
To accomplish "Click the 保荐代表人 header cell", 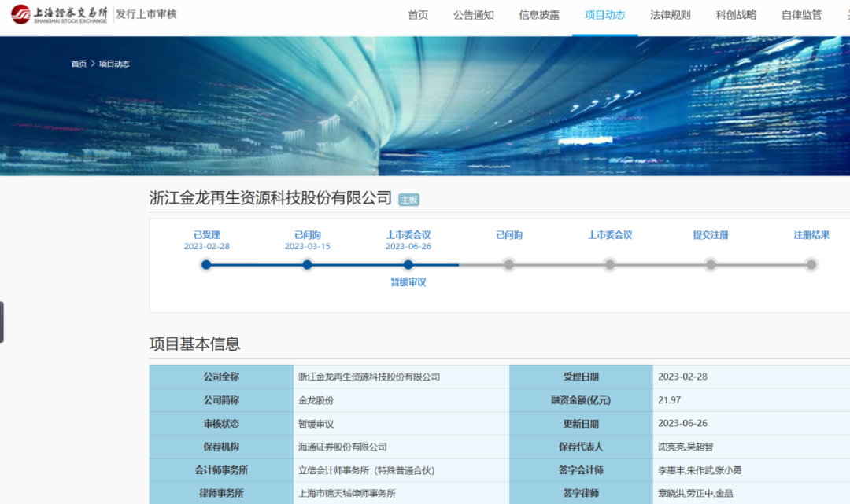I will pyautogui.click(x=581, y=447).
